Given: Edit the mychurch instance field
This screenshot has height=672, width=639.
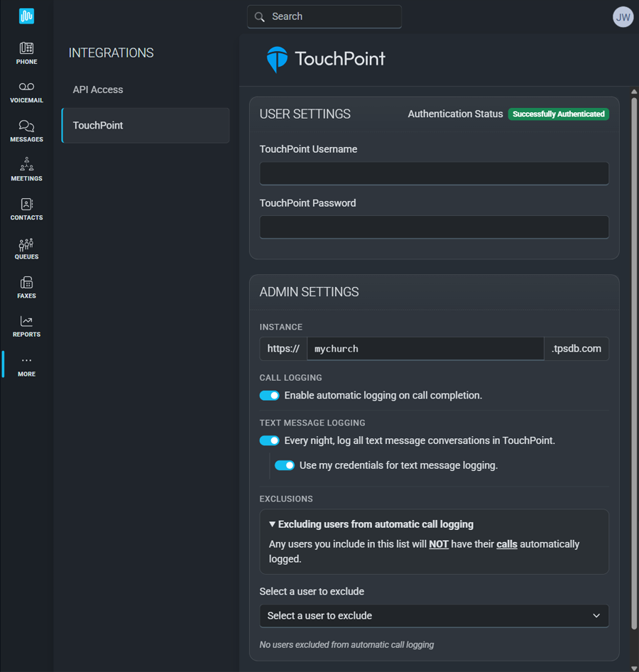Looking at the screenshot, I should pyautogui.click(x=425, y=349).
